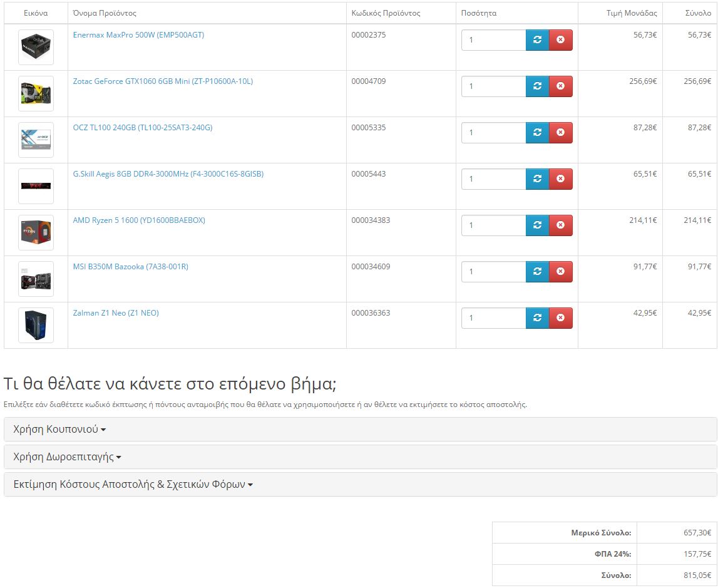
Task: Click quantity field for OCZ TL100
Action: click(x=494, y=132)
